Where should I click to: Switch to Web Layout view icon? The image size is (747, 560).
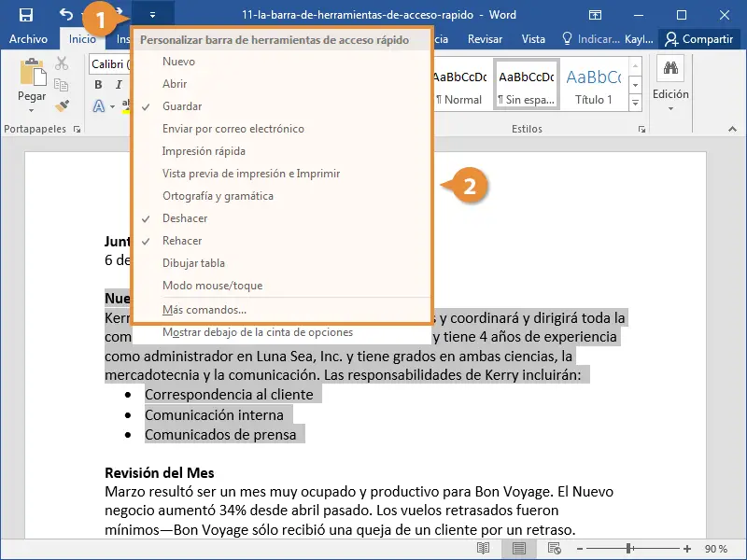tap(554, 549)
